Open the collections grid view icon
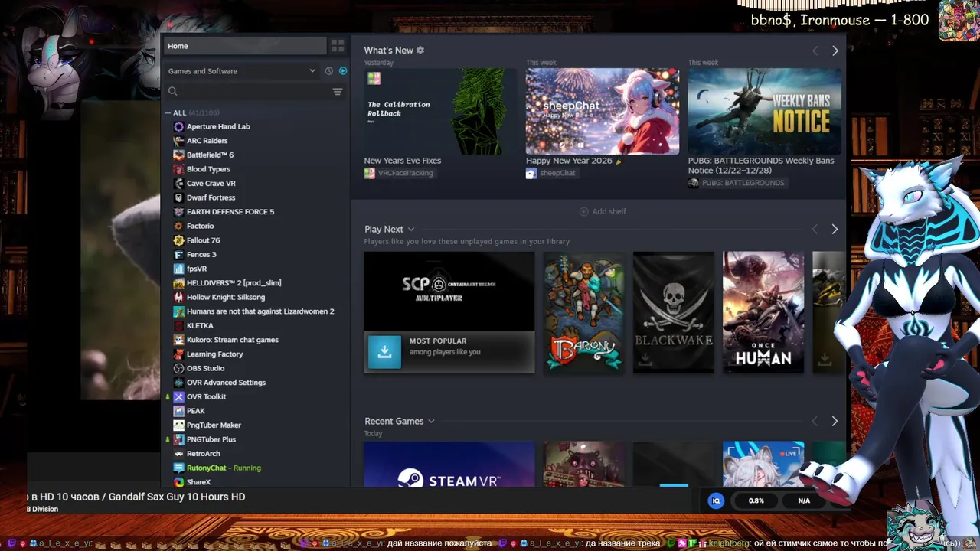The width and height of the screenshot is (980, 551). click(338, 46)
